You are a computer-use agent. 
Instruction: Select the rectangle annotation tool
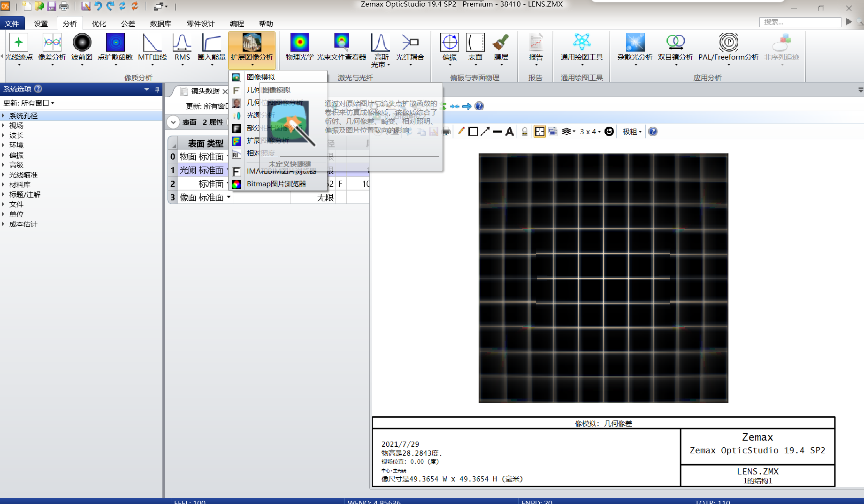coord(473,131)
